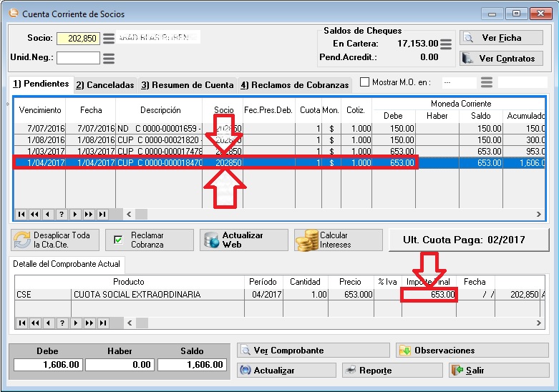Open the Mostrar M.O. currency dropdown
559x392 pixels.
[458, 82]
